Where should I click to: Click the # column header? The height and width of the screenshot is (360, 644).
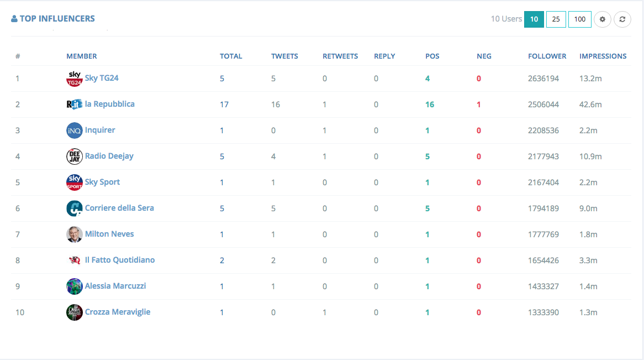pyautogui.click(x=18, y=56)
